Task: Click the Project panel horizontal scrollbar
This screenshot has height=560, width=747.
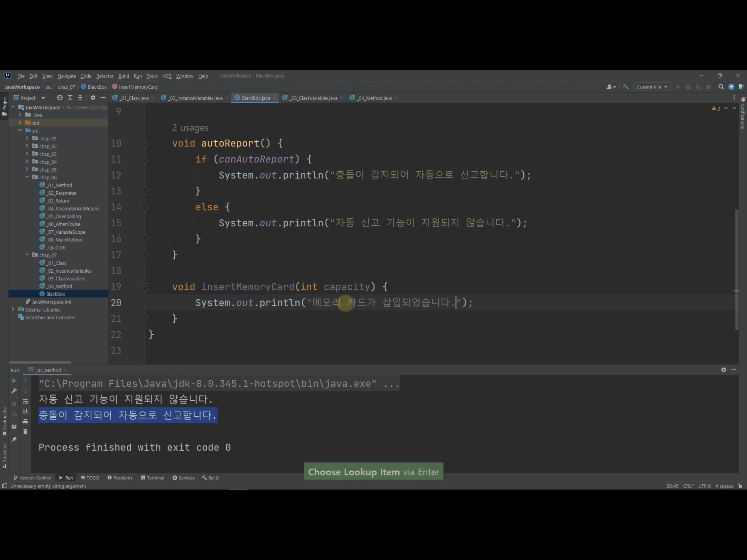Action: 40,362
